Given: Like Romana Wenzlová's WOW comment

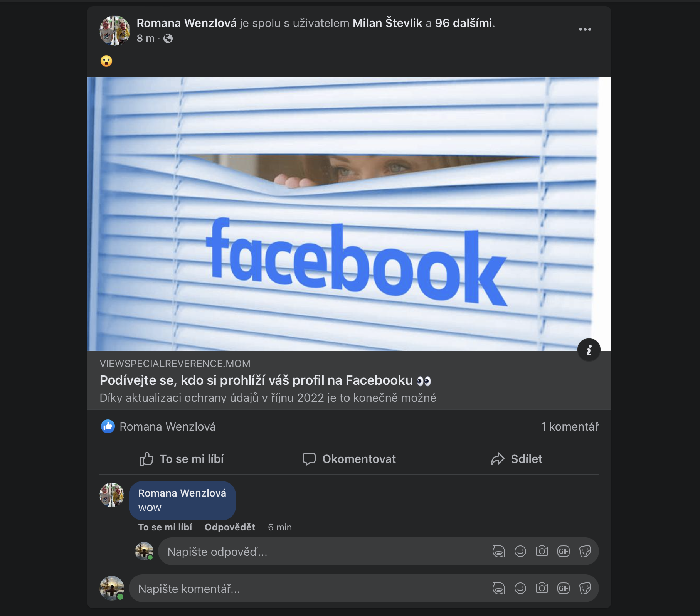Looking at the screenshot, I should [x=165, y=527].
